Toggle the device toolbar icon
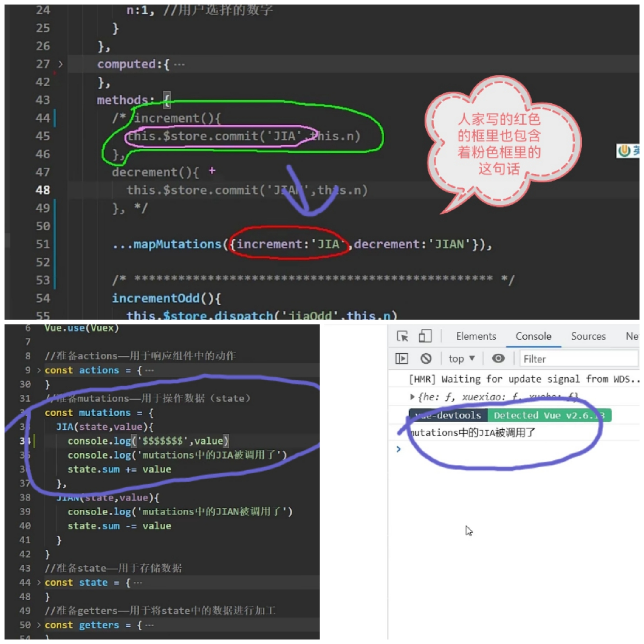 tap(425, 336)
